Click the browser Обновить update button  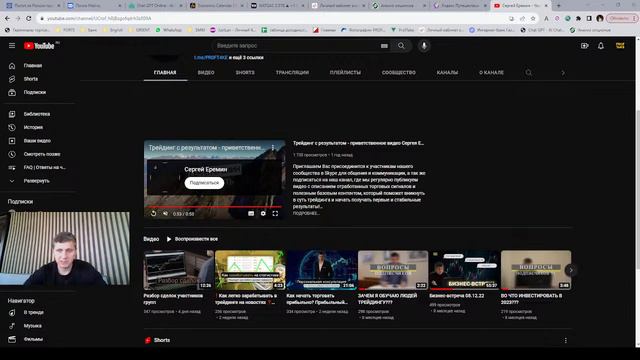pos(621,18)
